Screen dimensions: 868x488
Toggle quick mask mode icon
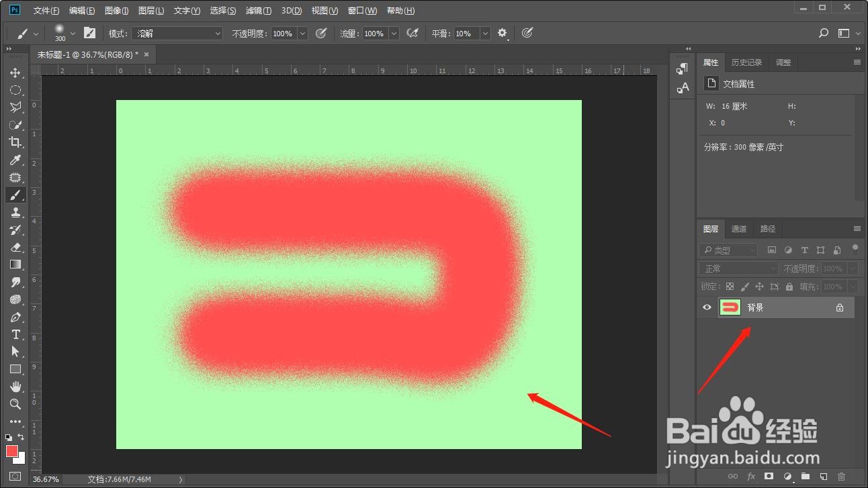[15, 476]
